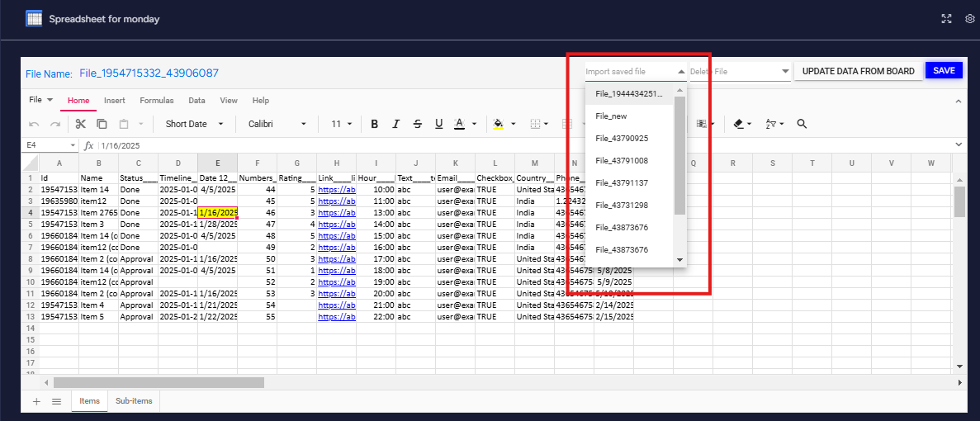Click the font color A icon
Viewport: 980px width, 421px height.
(459, 124)
